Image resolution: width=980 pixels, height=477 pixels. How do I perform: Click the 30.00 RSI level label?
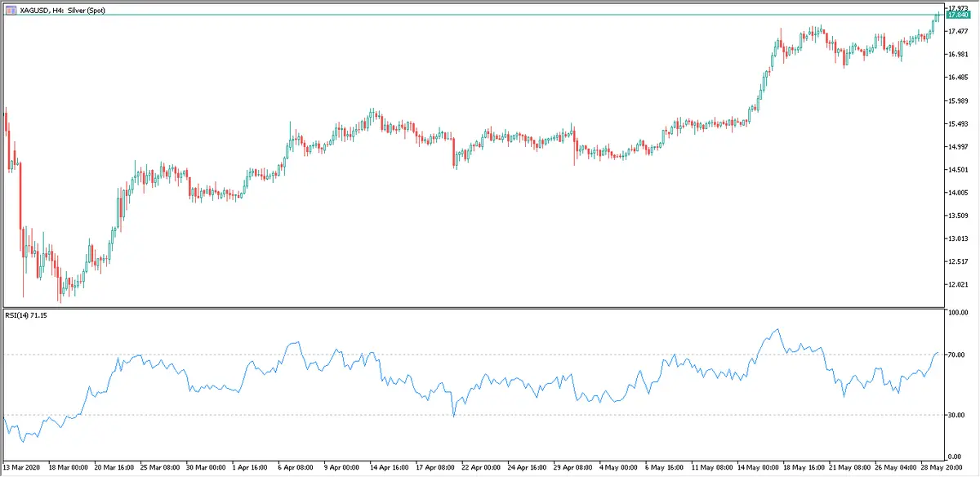coord(956,416)
